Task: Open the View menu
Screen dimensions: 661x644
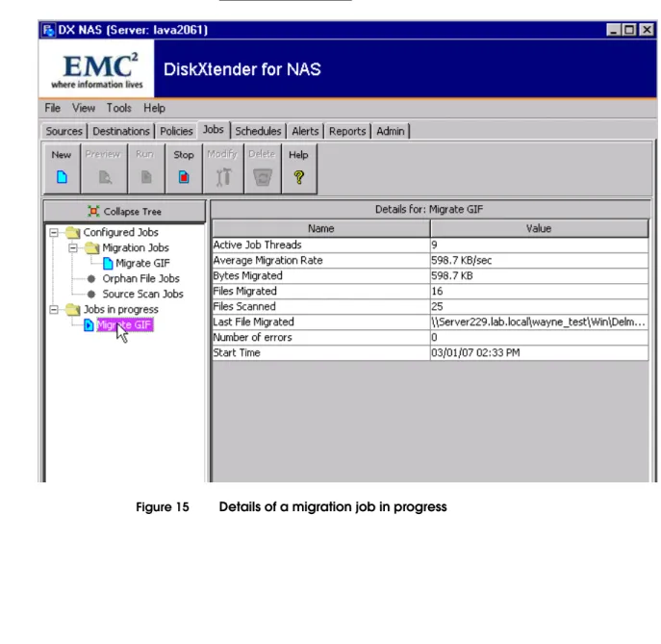Action: tap(84, 108)
